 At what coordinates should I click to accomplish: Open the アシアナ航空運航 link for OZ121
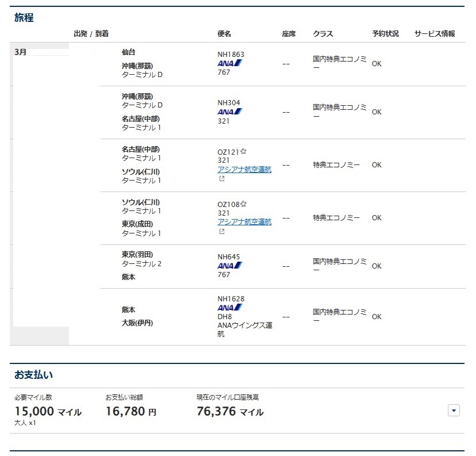244,170
